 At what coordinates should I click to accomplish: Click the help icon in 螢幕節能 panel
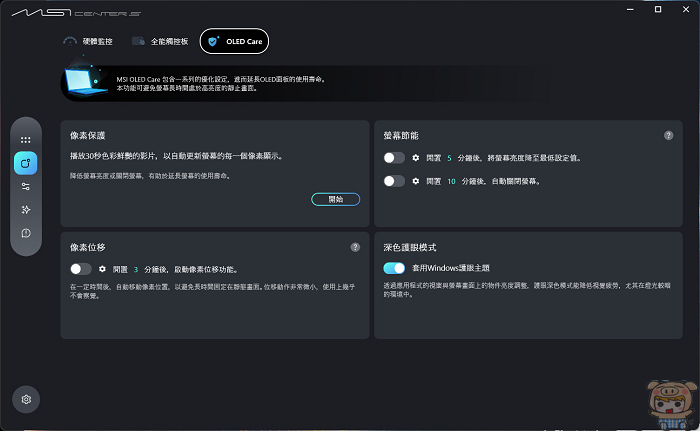tap(668, 135)
